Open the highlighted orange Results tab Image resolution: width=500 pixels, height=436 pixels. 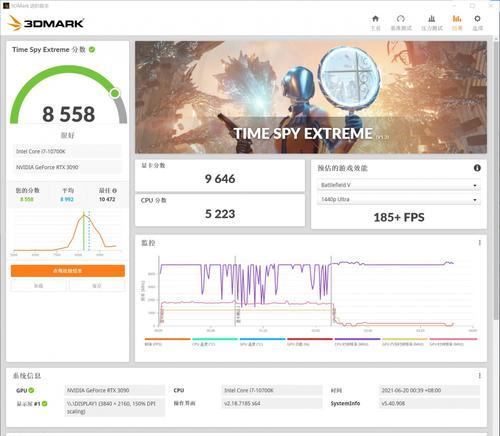457,23
